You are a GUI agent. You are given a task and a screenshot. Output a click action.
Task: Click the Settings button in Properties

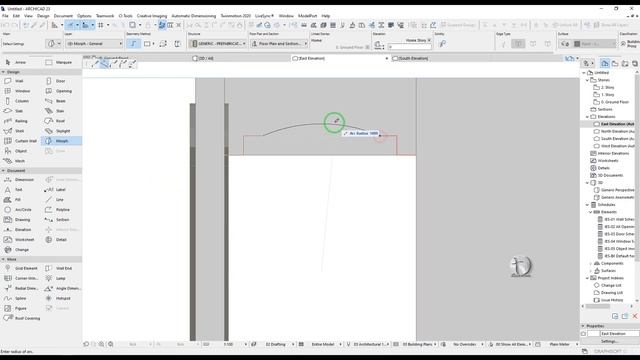(609, 341)
